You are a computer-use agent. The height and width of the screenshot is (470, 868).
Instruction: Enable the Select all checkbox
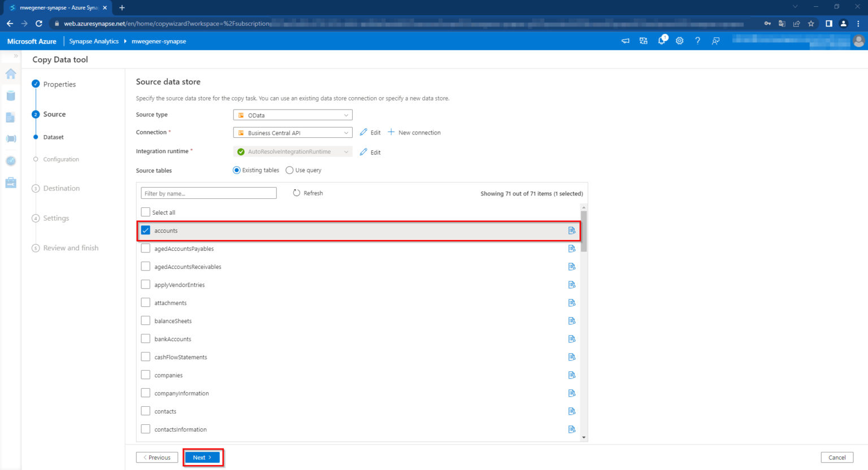145,212
